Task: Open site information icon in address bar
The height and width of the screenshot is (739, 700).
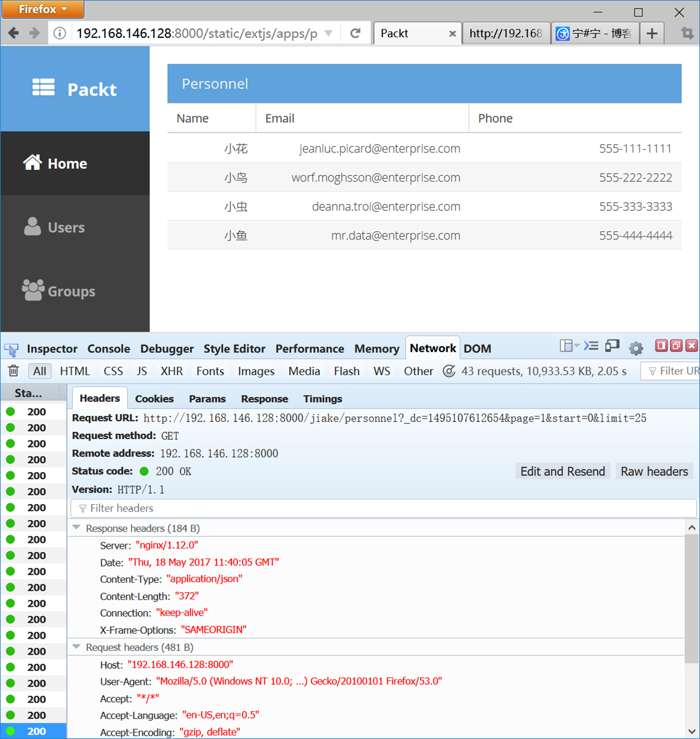Action: 60,33
